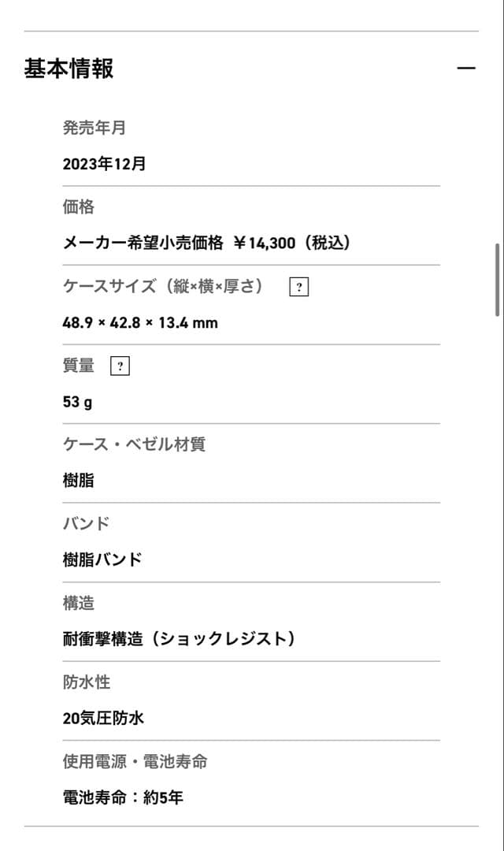The image size is (504, 851).
Task: Click the 樹脂バンド value text
Action: [x=102, y=559]
